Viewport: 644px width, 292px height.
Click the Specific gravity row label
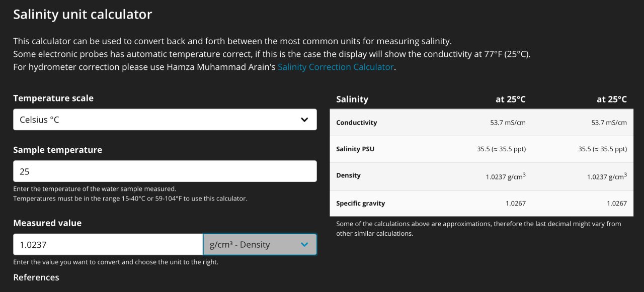pyautogui.click(x=360, y=204)
